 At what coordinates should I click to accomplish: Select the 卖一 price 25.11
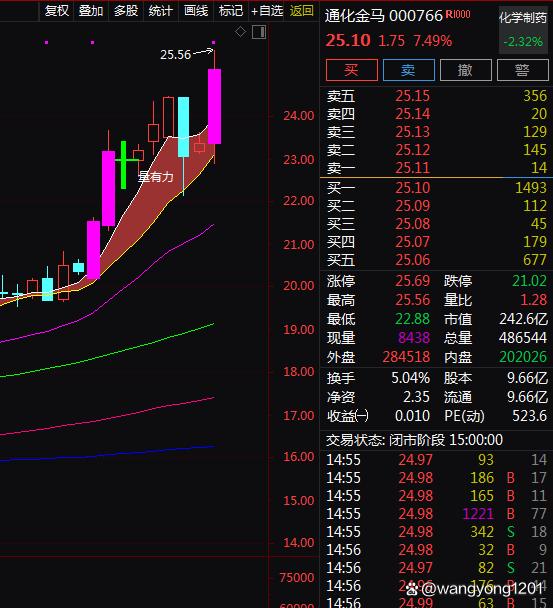click(x=412, y=168)
